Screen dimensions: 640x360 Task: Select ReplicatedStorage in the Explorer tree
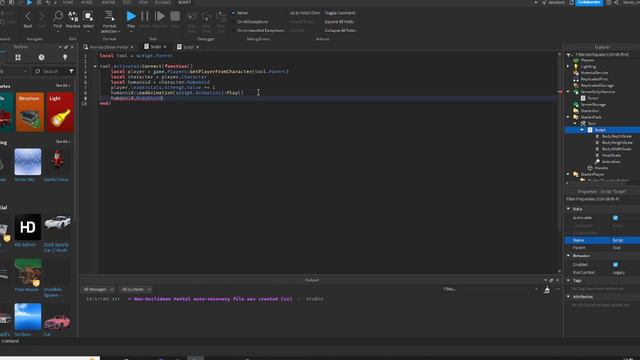click(x=597, y=86)
